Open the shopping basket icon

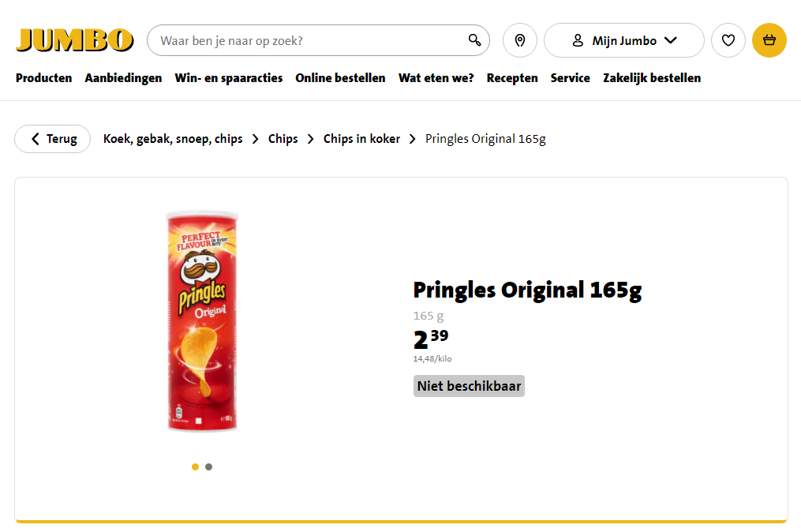tap(769, 39)
